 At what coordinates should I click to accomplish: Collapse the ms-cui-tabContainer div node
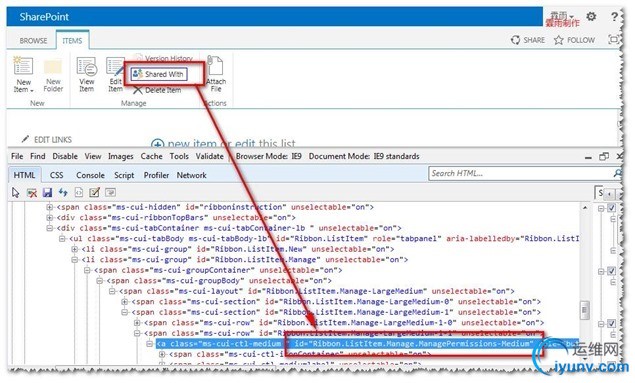(49, 228)
